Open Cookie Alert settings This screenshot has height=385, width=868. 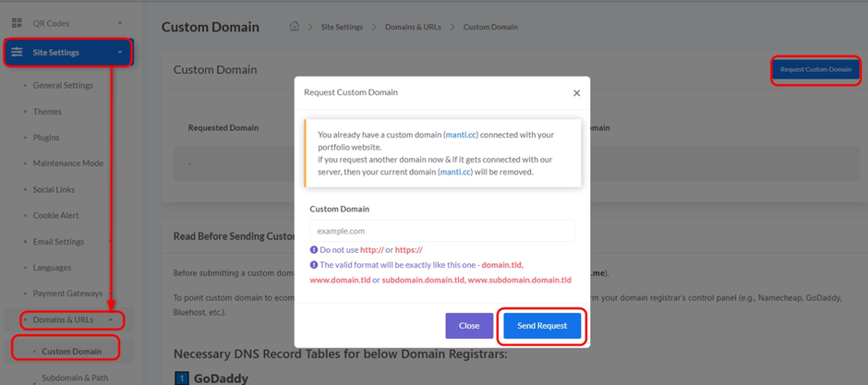56,215
